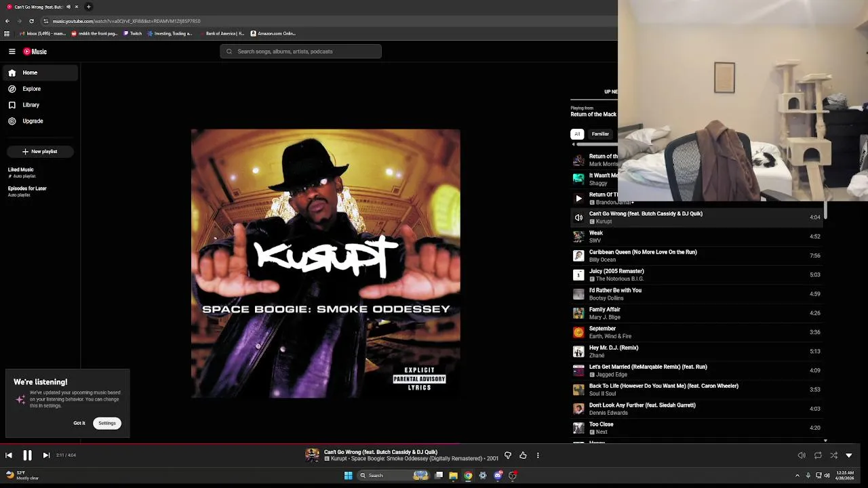The width and height of the screenshot is (868, 488).
Task: Open File Explorer from taskbar
Action: coord(453,475)
